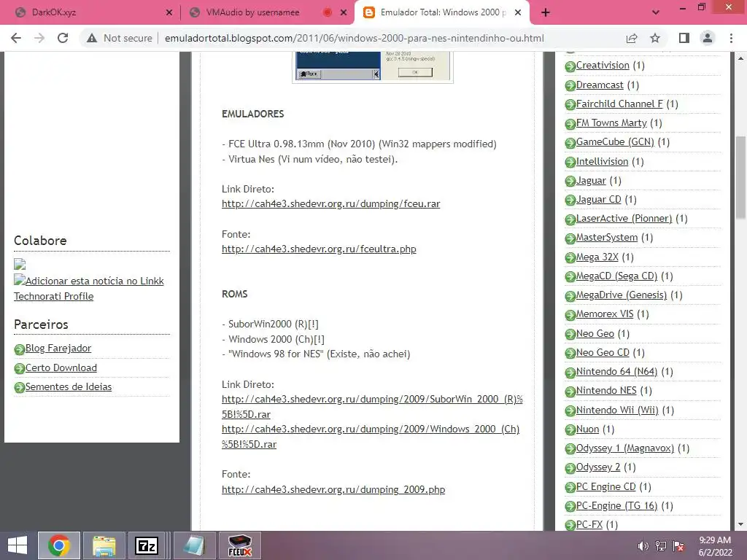Open the dumping_2009.php source link

point(333,489)
